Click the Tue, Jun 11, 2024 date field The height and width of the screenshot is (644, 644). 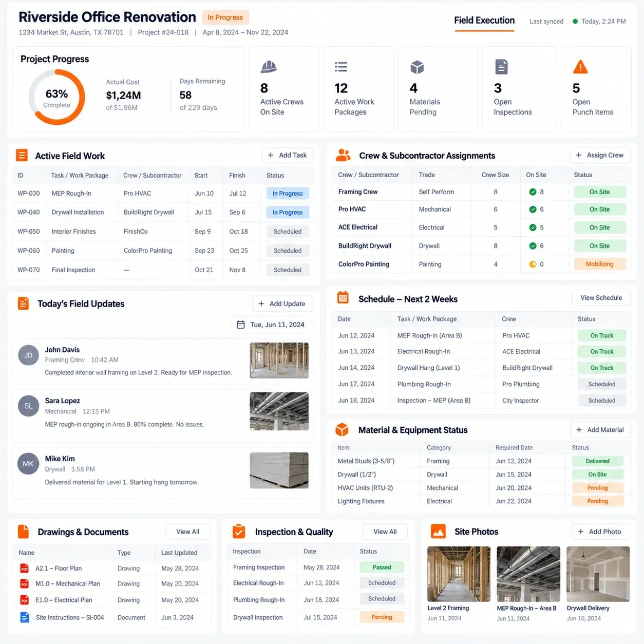point(271,325)
